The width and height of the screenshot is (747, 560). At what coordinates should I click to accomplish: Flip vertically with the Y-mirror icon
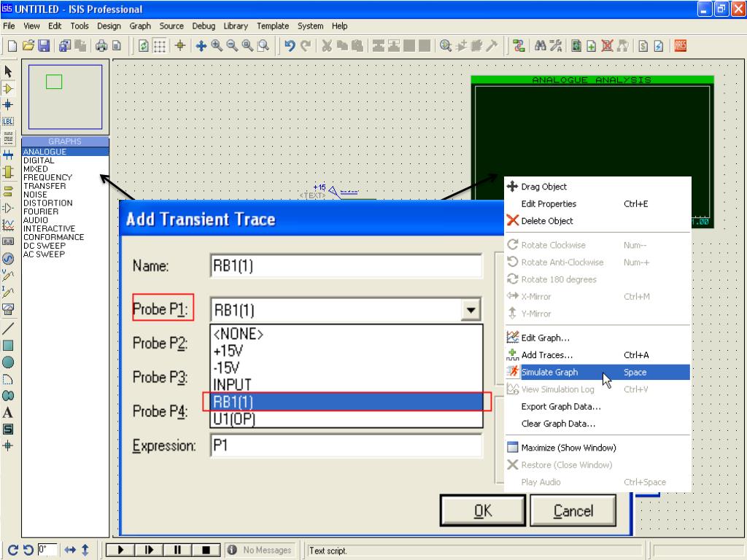coord(85,550)
